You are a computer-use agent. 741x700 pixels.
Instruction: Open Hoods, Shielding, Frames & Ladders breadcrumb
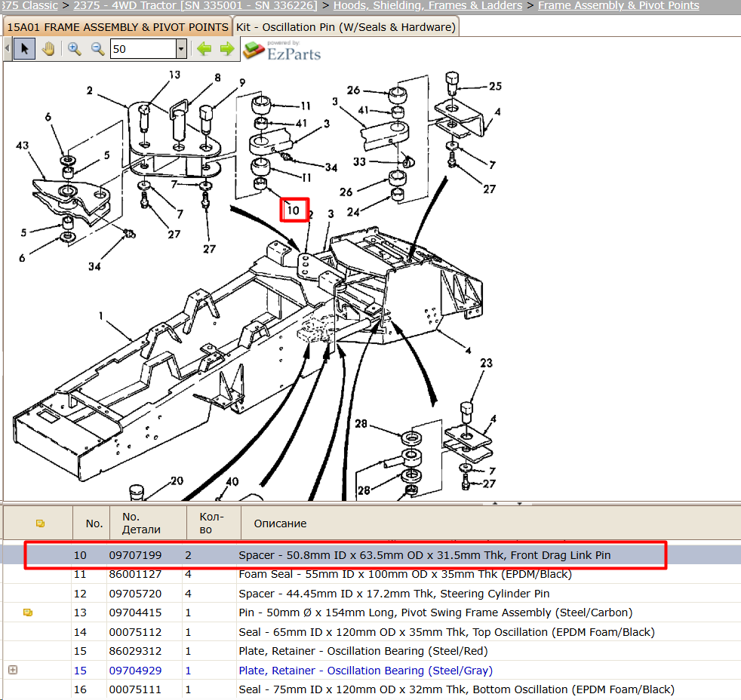point(428,6)
